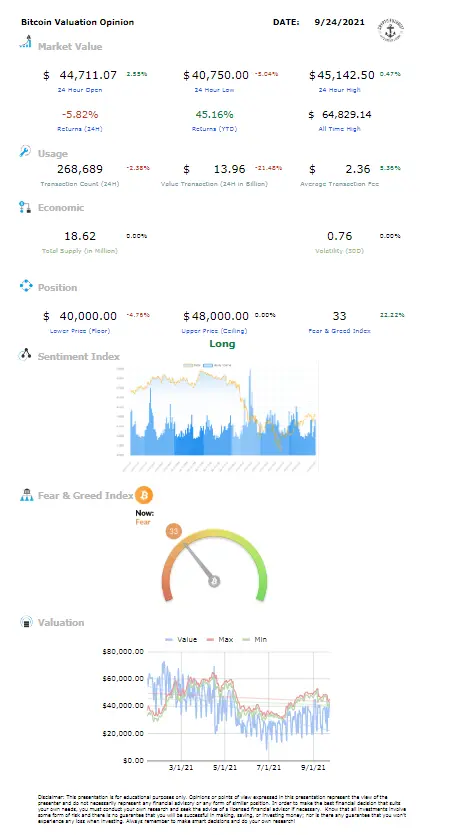
Task: Click the Sentiment Index section icon
Action: pos(25,355)
